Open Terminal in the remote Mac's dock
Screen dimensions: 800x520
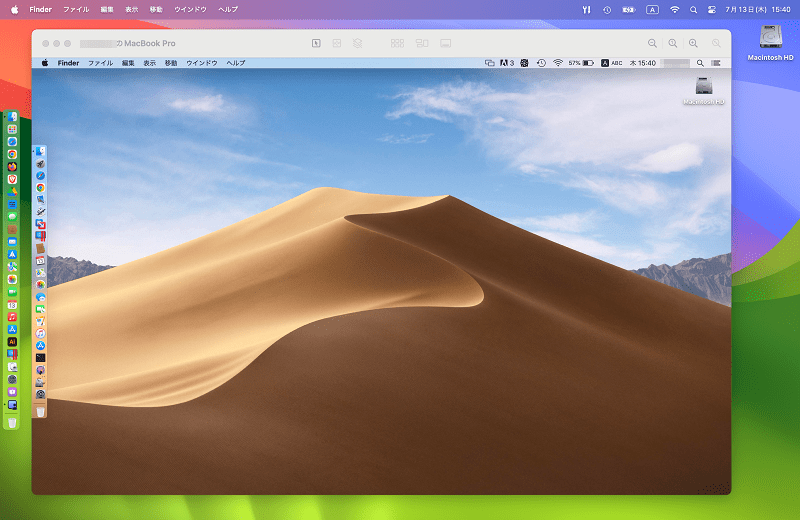tap(40, 358)
